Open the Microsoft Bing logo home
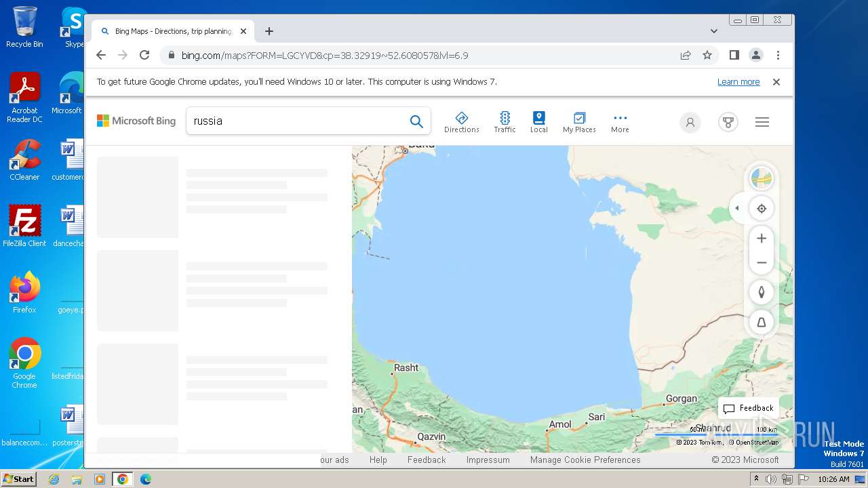868x488 pixels. click(x=136, y=121)
